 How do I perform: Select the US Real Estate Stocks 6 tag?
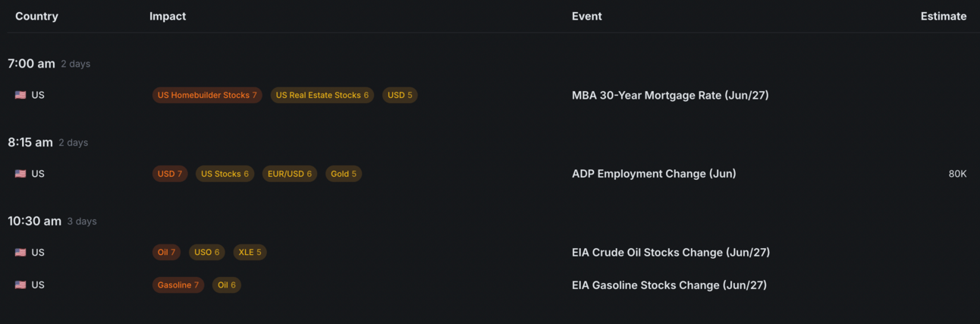322,96
